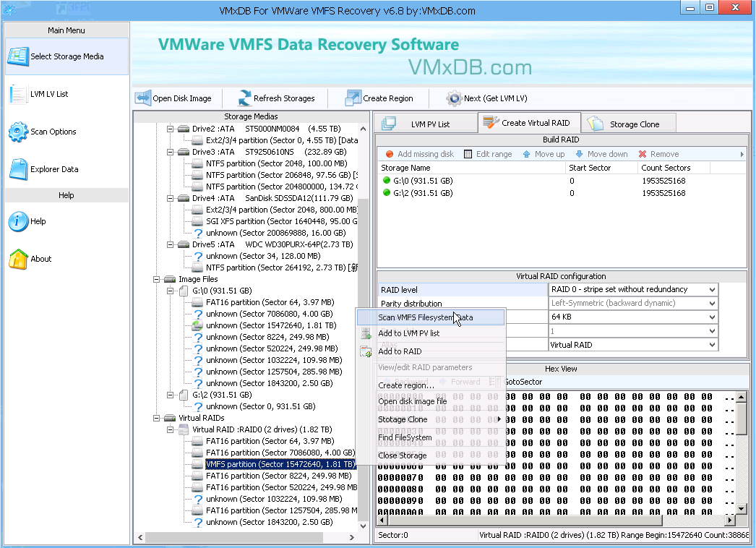Click the Create Region toolbar button
Screen dimensions: 756x548
(379, 98)
